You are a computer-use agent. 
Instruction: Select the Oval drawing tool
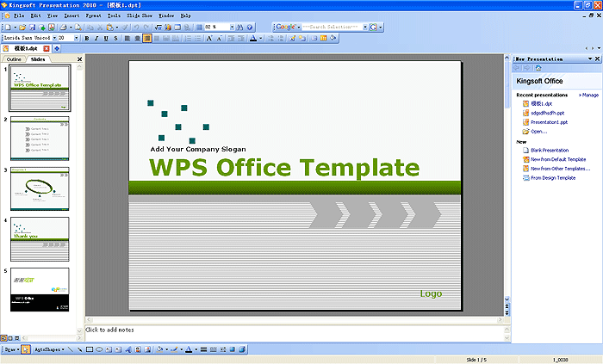(x=99, y=349)
